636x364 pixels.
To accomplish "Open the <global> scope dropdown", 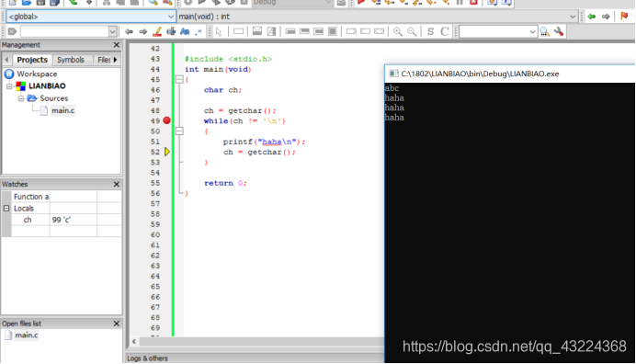I will pos(91,17).
